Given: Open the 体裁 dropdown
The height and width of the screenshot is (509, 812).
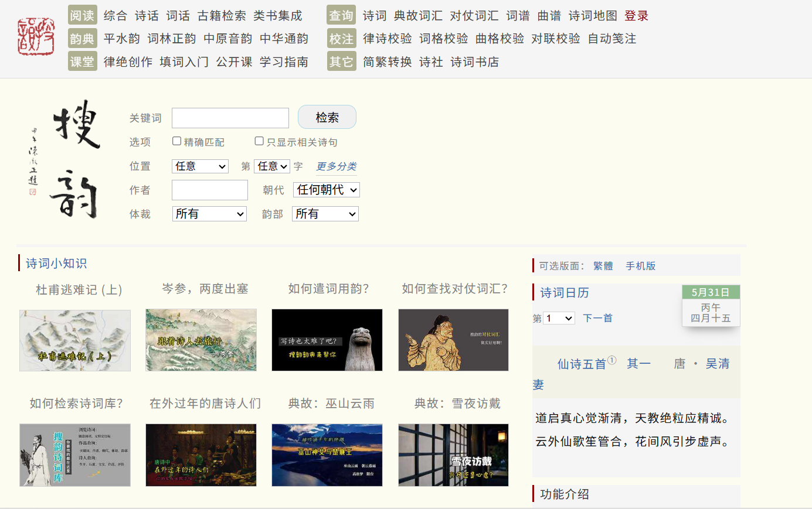Looking at the screenshot, I should [209, 214].
